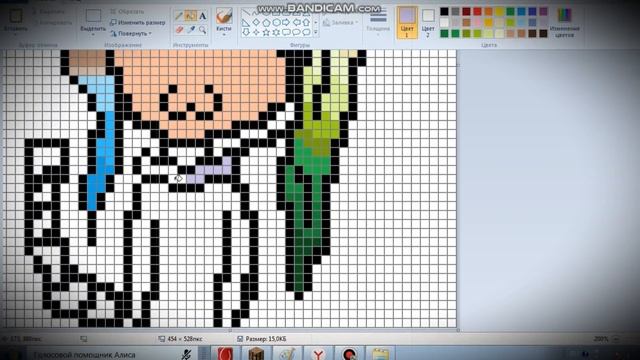The image size is (640, 360).
Task: Pick the yellow color swatch
Action: (x=499, y=12)
